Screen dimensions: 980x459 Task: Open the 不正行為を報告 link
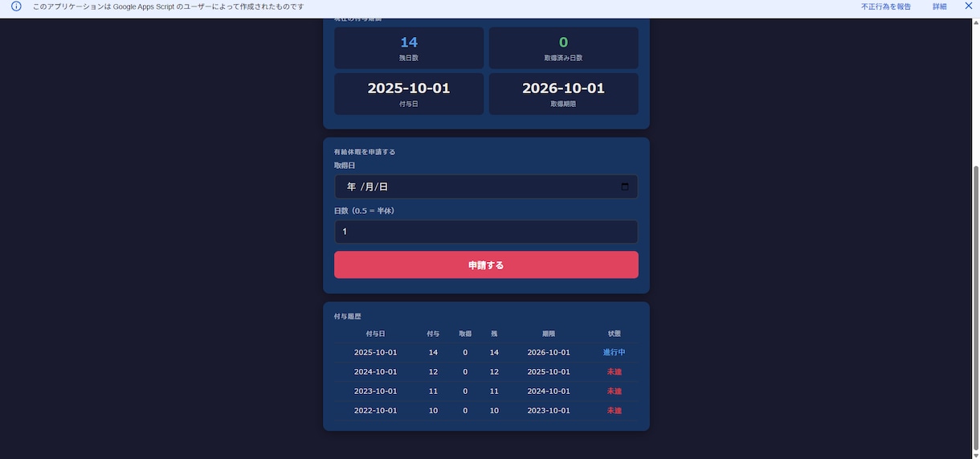click(x=886, y=6)
